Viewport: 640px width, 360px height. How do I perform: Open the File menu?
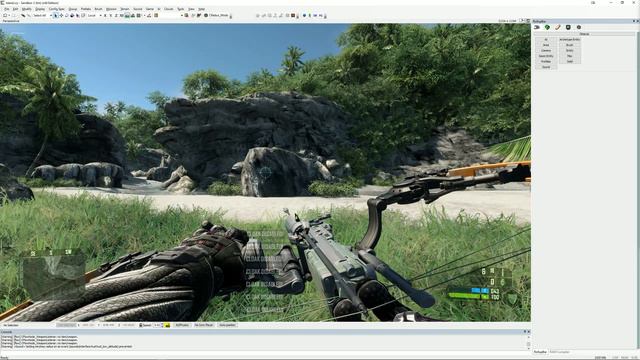pyautogui.click(x=7, y=9)
